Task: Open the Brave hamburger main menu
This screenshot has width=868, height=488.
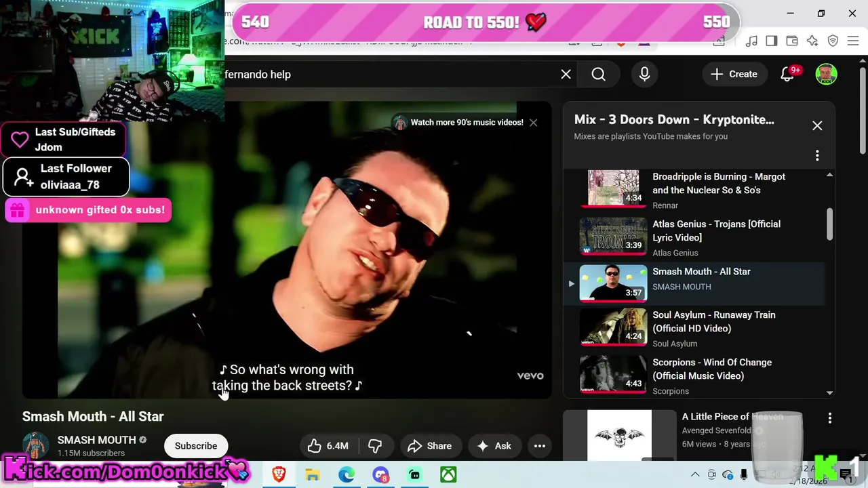Action: (x=853, y=41)
